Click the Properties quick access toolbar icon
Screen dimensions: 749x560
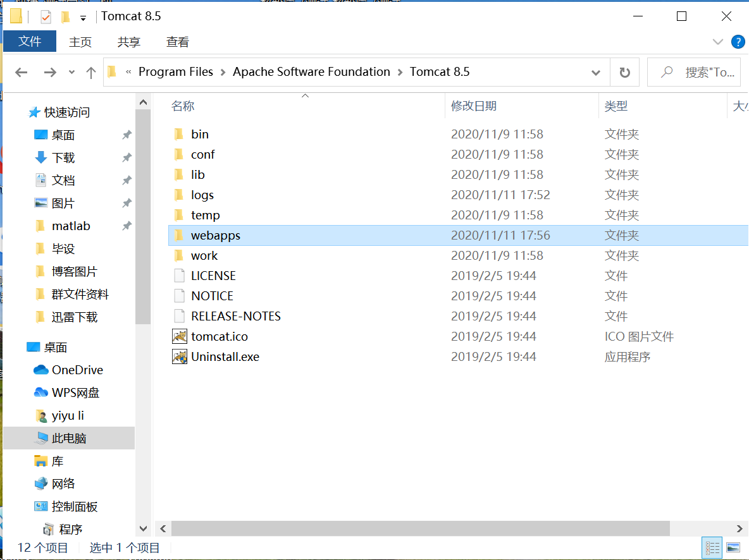pos(46,17)
